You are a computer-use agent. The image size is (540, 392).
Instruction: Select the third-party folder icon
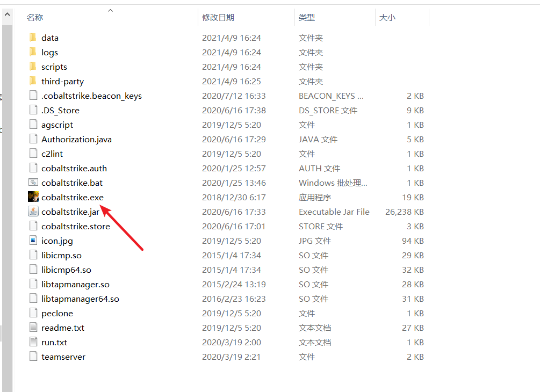(33, 81)
